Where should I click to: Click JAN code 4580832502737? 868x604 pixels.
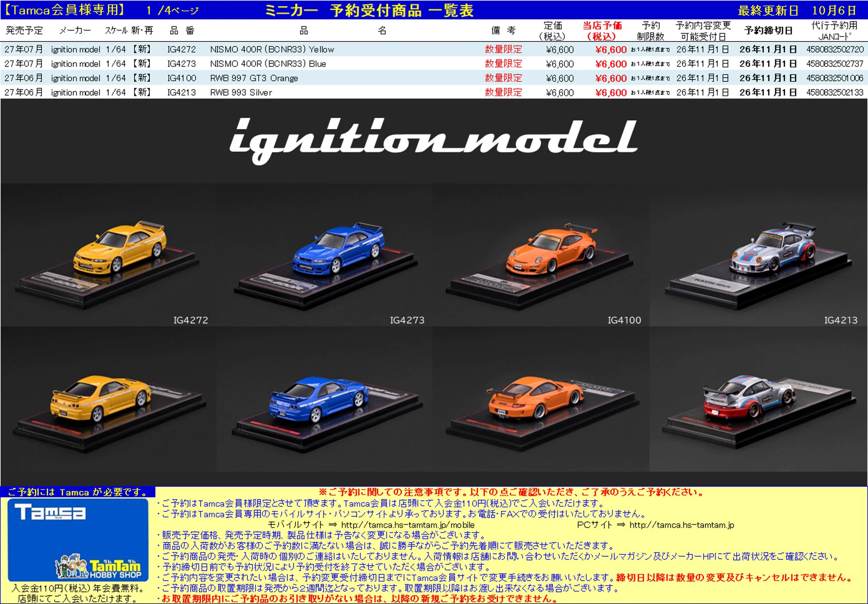click(x=835, y=64)
